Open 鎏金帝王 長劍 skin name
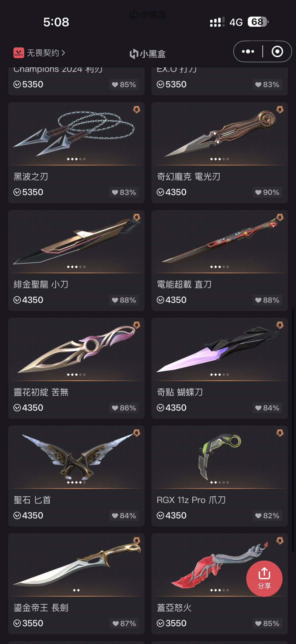Viewport: 296px width, 644px height. click(x=41, y=608)
